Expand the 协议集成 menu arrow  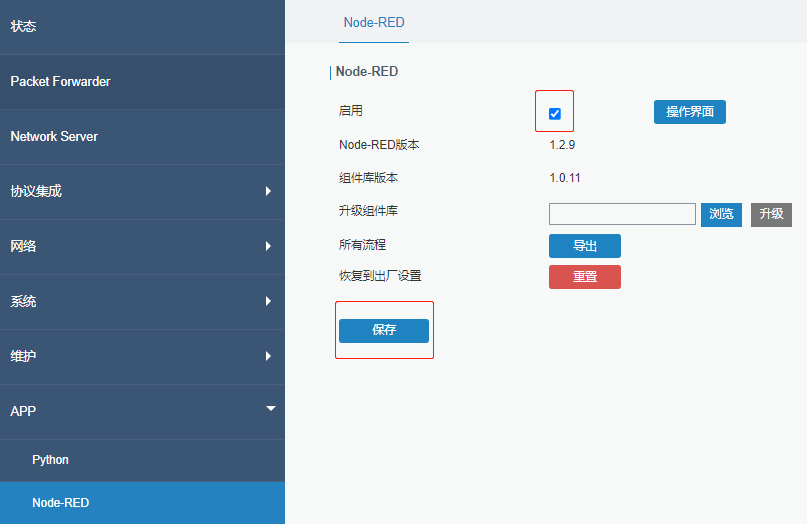coord(268,191)
